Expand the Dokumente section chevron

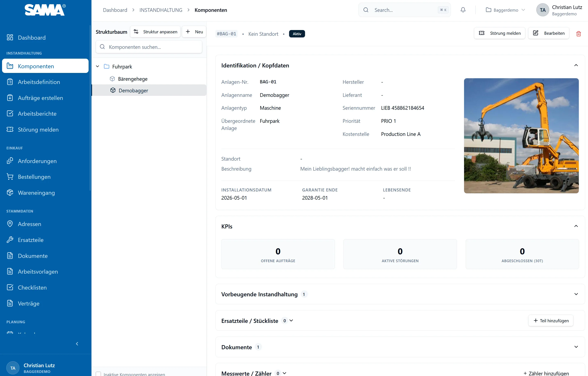(x=576, y=347)
